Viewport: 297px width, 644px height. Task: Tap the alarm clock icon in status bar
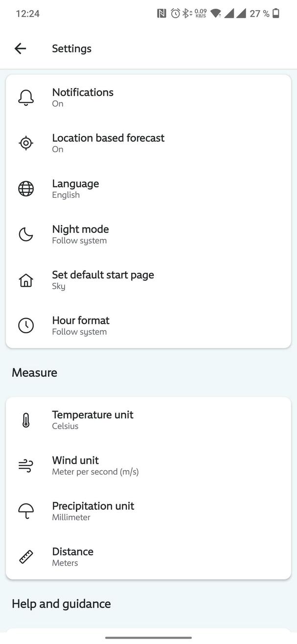coord(176,13)
